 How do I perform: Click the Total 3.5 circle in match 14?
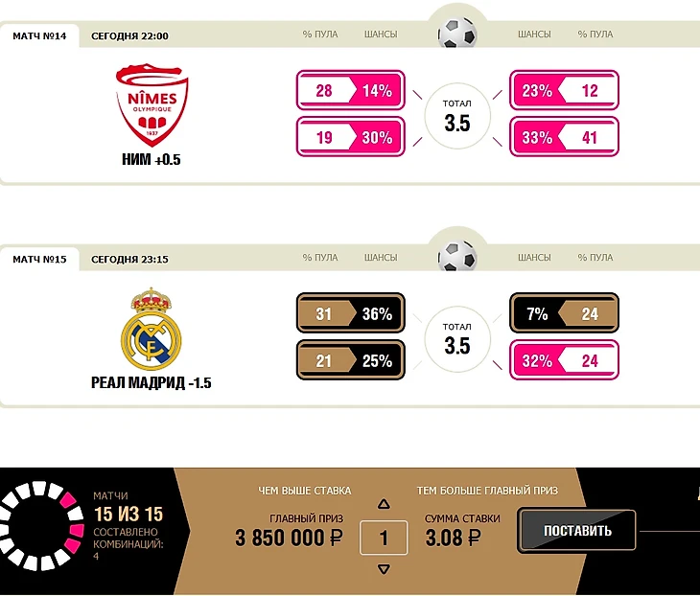(x=457, y=116)
